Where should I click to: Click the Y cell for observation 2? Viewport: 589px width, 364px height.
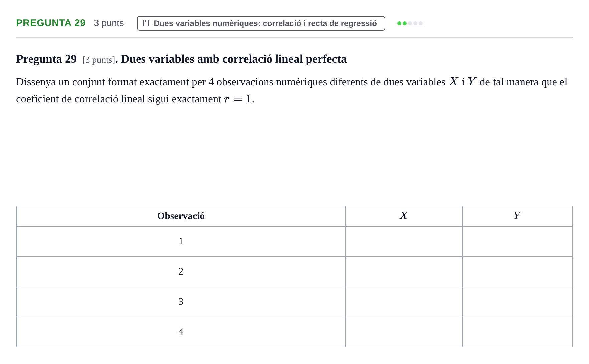pyautogui.click(x=518, y=272)
